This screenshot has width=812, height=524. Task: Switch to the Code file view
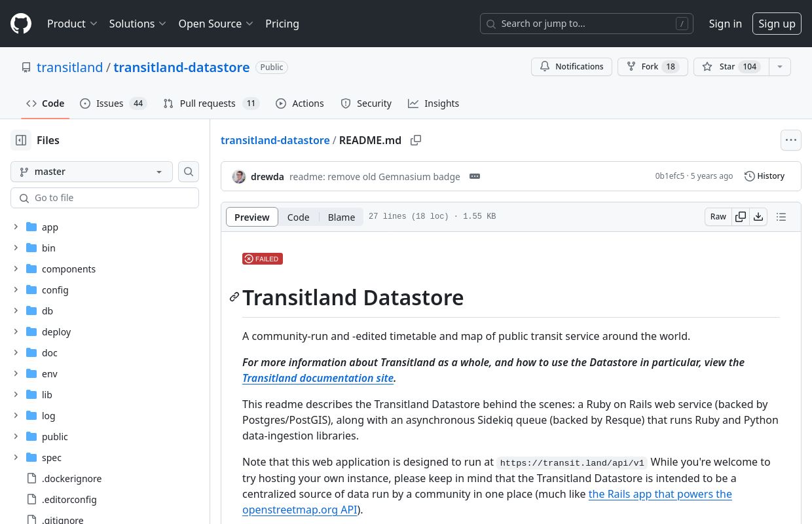pyautogui.click(x=298, y=217)
